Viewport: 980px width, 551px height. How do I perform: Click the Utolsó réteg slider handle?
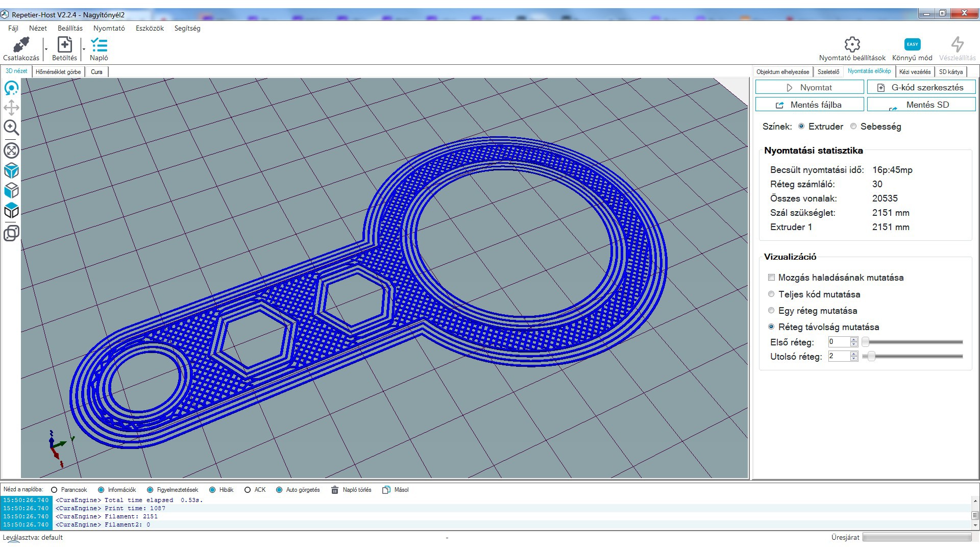pyautogui.click(x=872, y=356)
